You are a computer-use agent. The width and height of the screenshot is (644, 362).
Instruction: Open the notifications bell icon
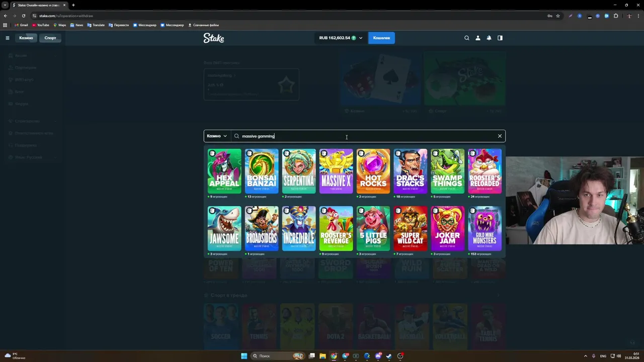[489, 38]
